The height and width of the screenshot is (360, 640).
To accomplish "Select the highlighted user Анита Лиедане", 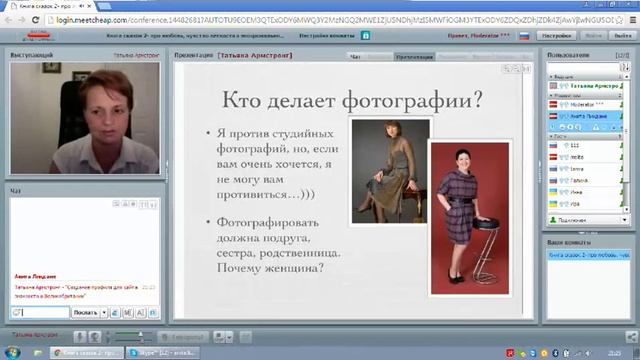I will coord(585,116).
